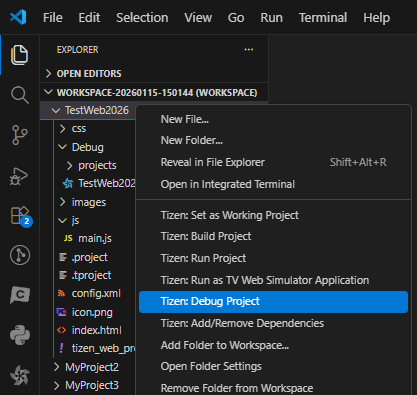This screenshot has height=395, width=417.
Task: Choose New Folder... from context menu
Action: point(273,140)
